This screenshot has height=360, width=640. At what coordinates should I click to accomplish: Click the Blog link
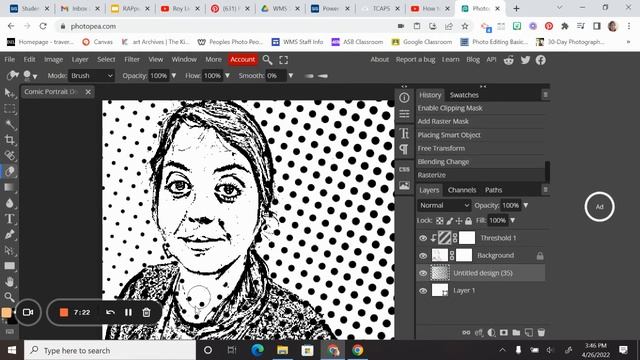(x=473, y=59)
